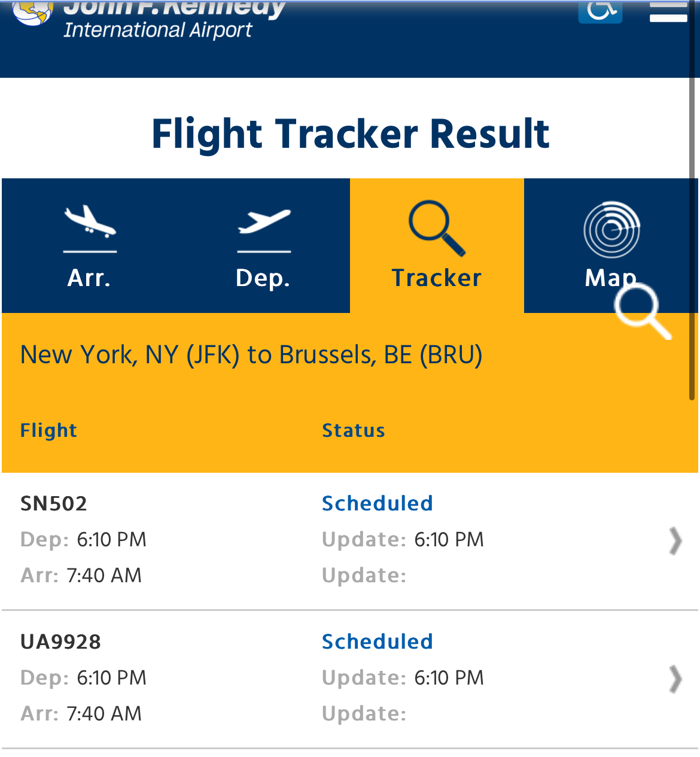Open the hamburger menu

(668, 11)
